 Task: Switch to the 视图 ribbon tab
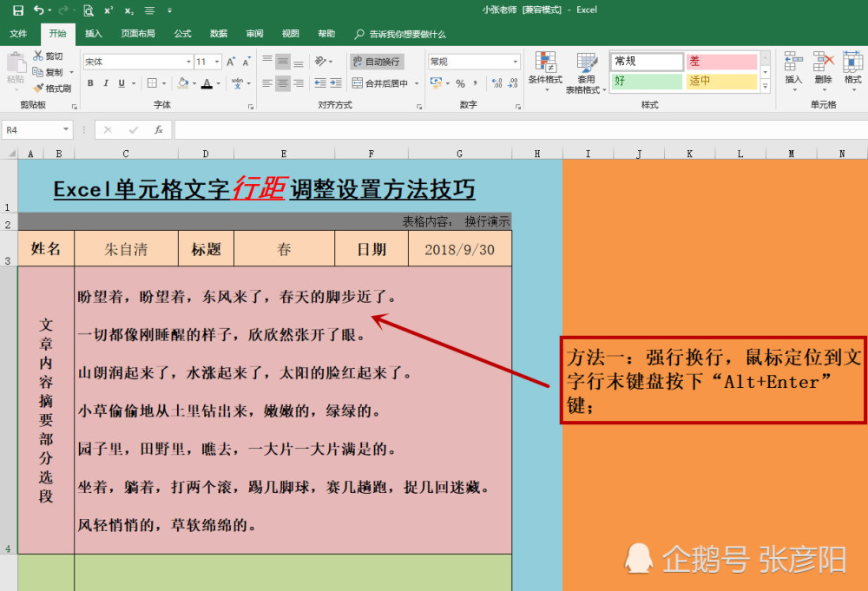(x=291, y=34)
